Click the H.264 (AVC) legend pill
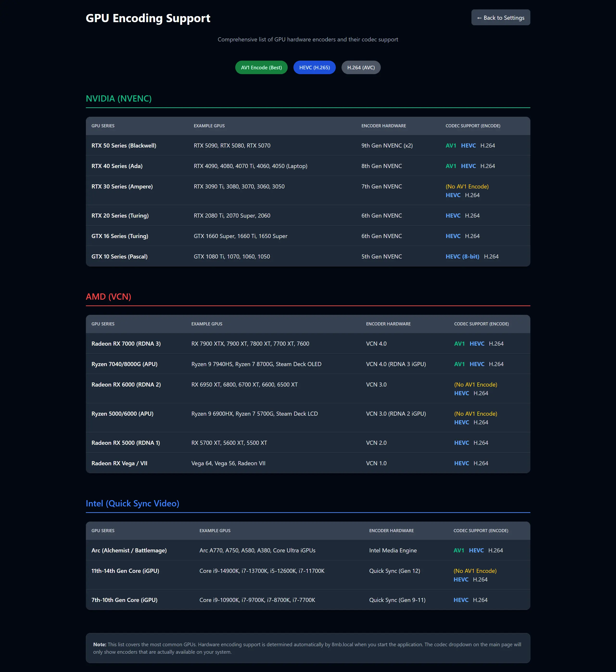The width and height of the screenshot is (616, 672). (361, 67)
